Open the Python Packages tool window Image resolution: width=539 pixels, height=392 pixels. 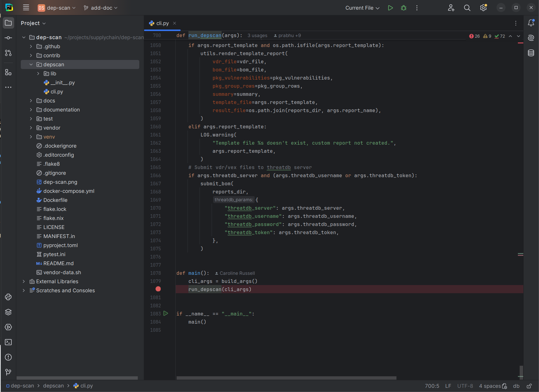coord(8,312)
